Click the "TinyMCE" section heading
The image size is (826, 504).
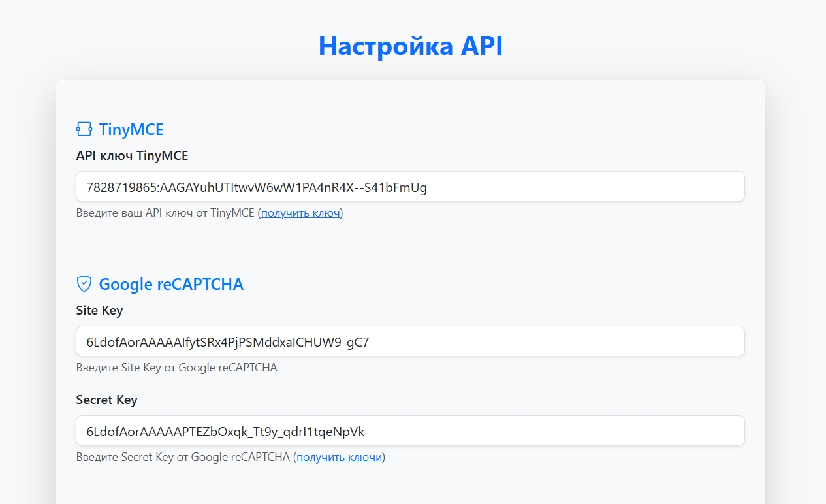pyautogui.click(x=131, y=129)
